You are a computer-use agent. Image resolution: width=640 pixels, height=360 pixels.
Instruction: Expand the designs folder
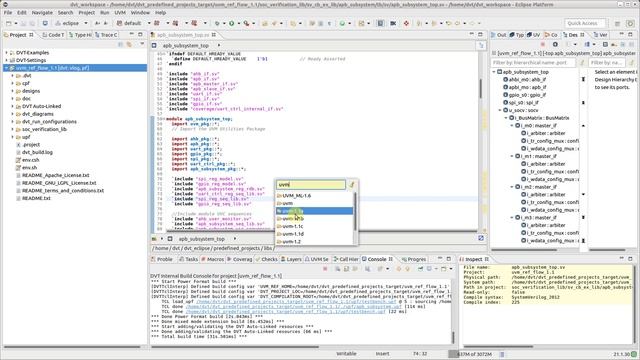(x=13, y=91)
